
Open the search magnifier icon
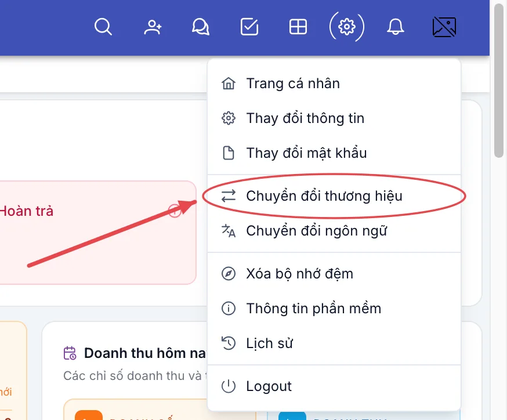(103, 27)
